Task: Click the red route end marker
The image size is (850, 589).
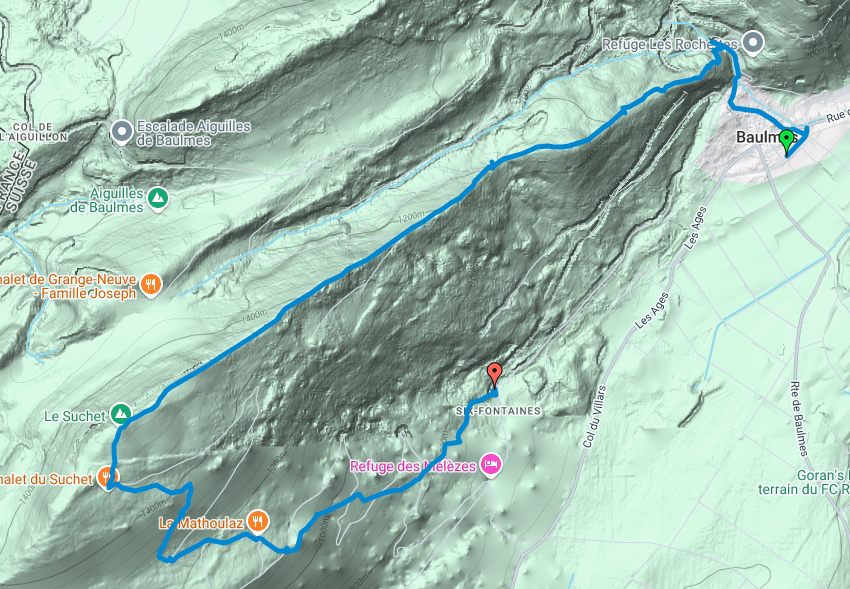Action: [x=494, y=376]
